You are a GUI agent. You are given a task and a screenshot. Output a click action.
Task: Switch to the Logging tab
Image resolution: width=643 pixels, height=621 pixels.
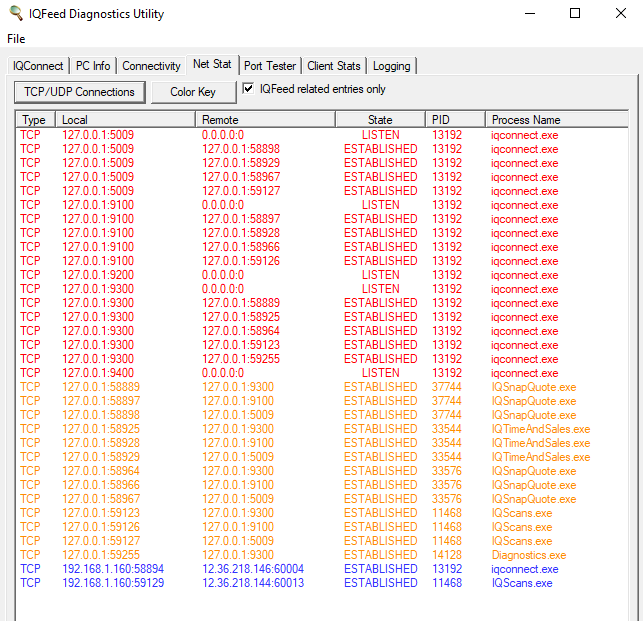coord(391,66)
